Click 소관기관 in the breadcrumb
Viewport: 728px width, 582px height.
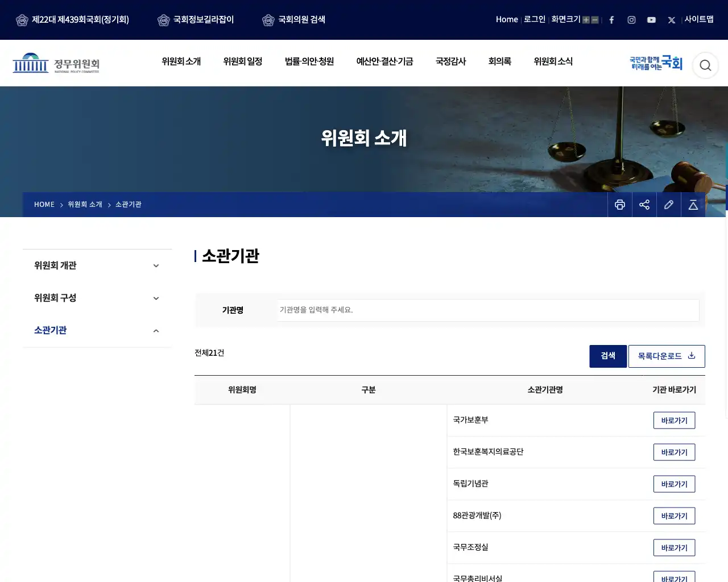coord(129,205)
